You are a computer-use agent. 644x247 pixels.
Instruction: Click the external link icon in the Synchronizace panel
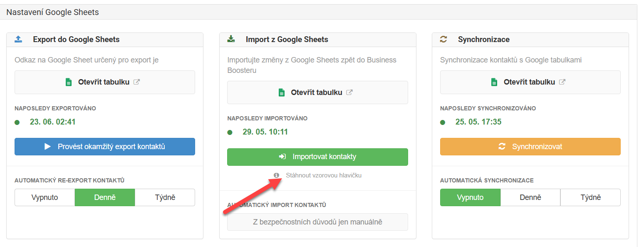[562, 82]
